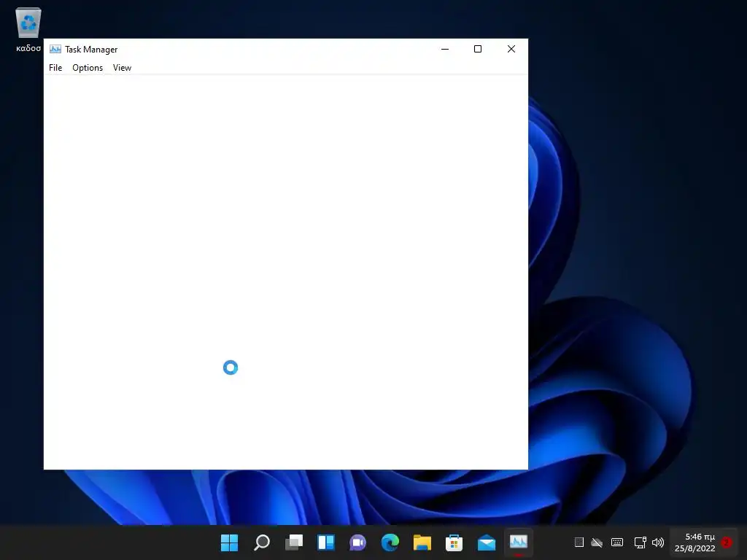This screenshot has height=560, width=747.
Task: Click the small square tray icon
Action: 578,542
